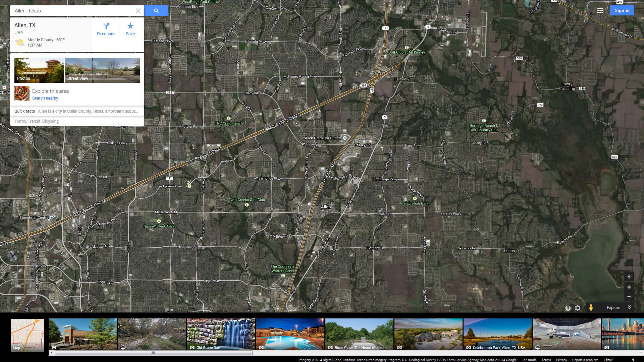Screen dimensions: 644x362
Task: Zoom out with the minus button
Action: tap(629, 297)
